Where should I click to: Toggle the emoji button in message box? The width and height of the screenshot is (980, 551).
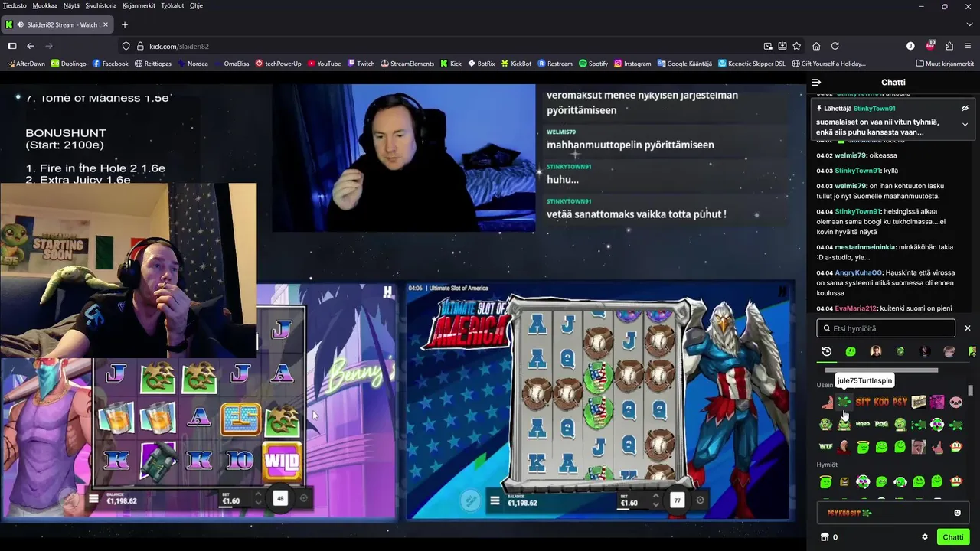[957, 513]
